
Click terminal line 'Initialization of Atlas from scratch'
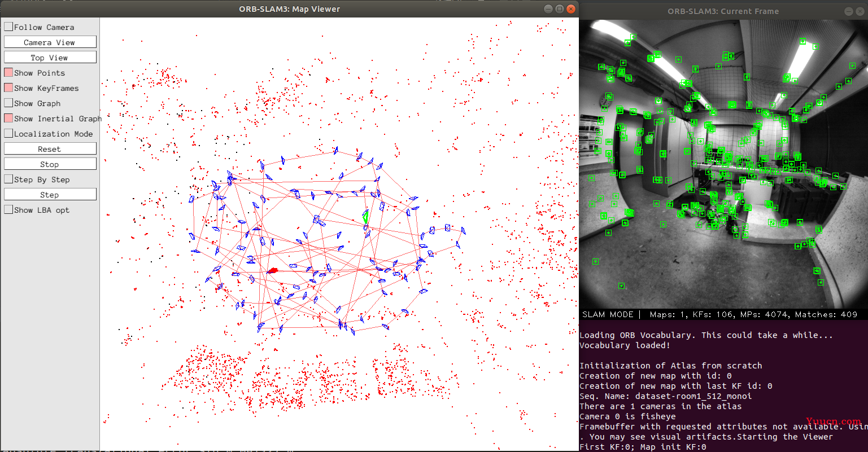[671, 366]
